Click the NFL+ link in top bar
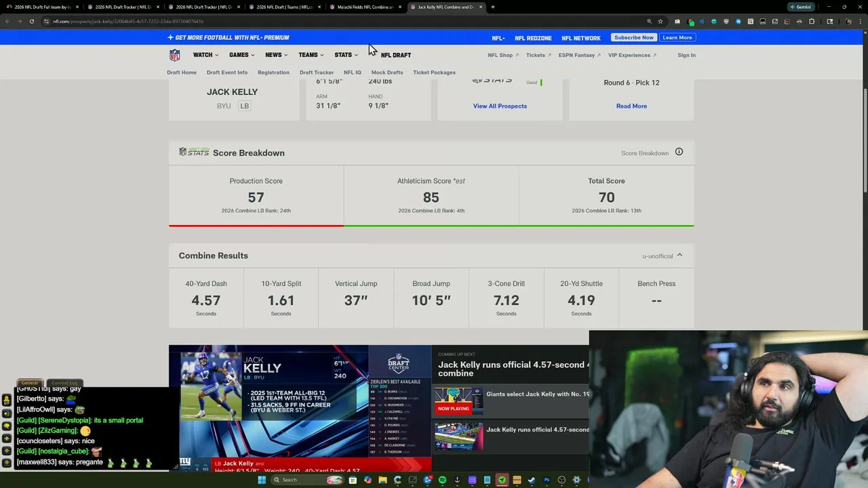 pos(498,38)
